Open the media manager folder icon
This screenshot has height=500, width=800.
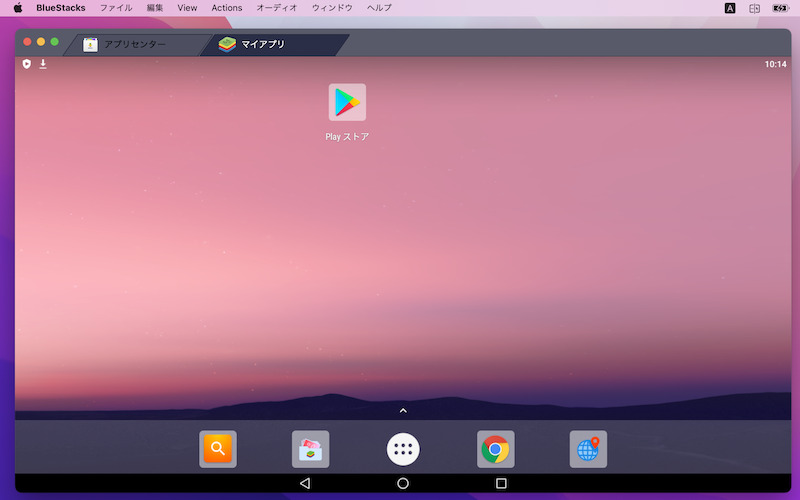pos(310,449)
